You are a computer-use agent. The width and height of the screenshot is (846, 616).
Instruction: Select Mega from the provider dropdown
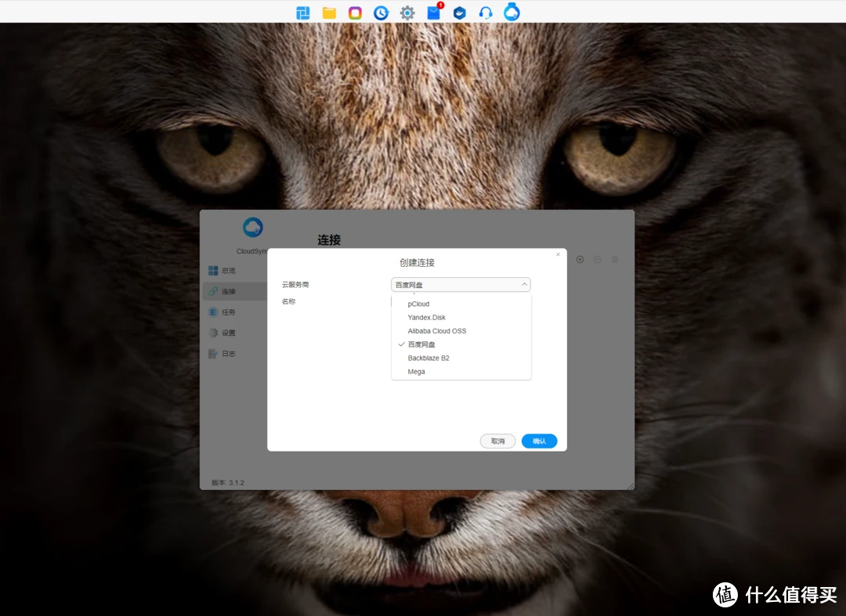[416, 372]
